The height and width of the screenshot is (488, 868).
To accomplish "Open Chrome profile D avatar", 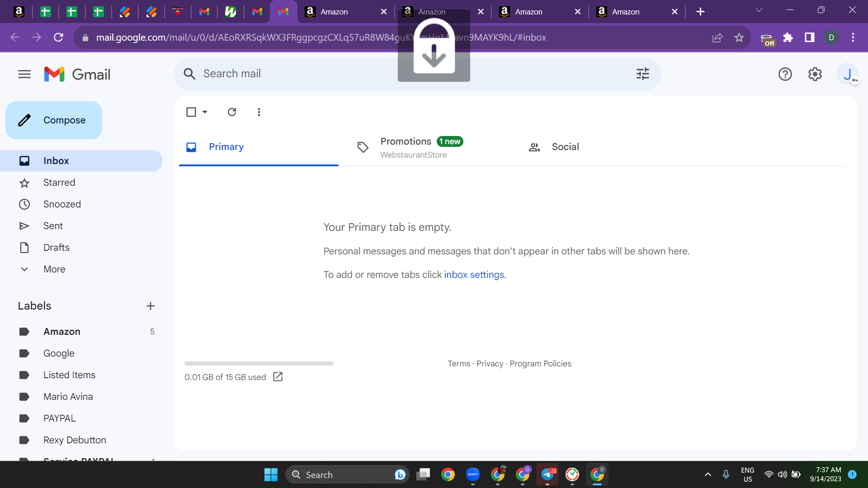I will [x=831, y=38].
